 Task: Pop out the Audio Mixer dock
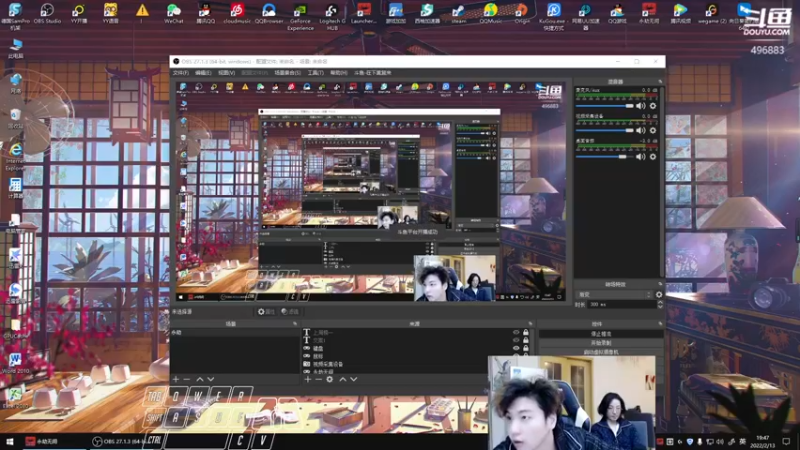[x=660, y=82]
